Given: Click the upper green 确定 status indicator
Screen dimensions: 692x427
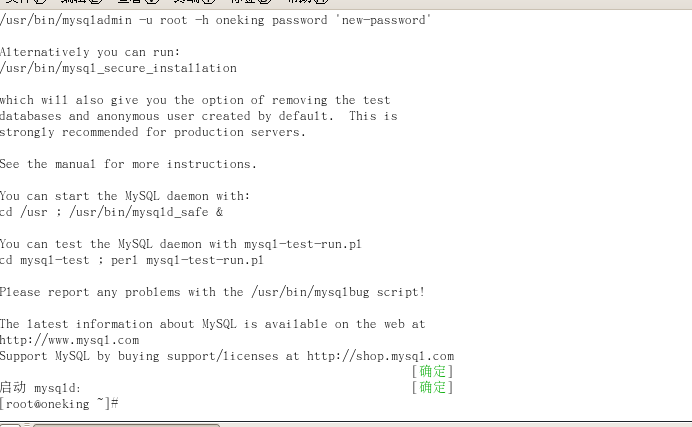Looking at the screenshot, I should [x=432, y=371].
